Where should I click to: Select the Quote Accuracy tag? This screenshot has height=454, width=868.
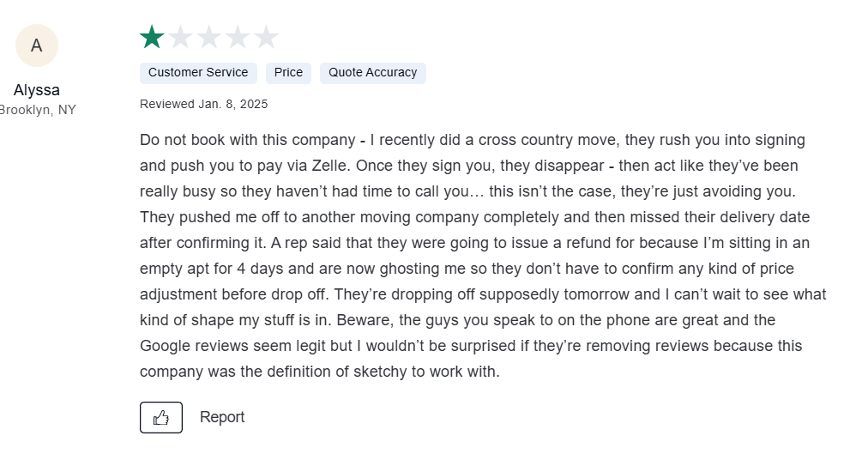coord(372,73)
